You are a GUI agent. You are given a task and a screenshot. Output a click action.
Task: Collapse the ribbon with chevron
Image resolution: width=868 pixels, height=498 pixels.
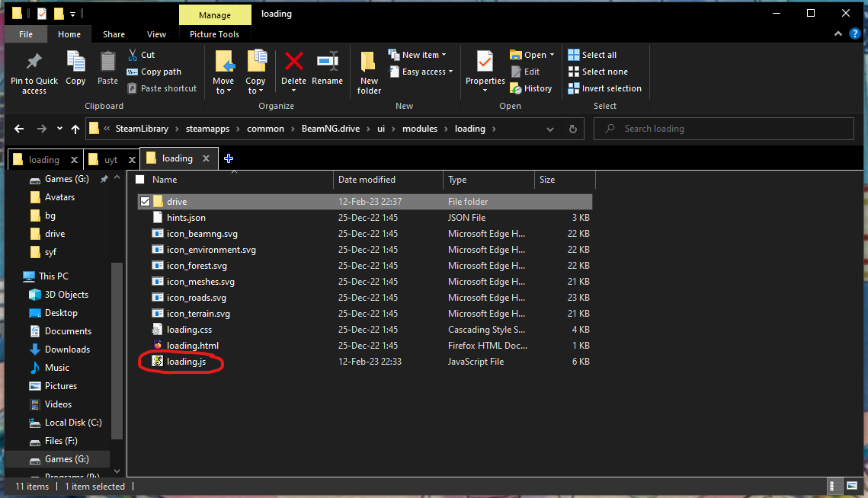(838, 34)
